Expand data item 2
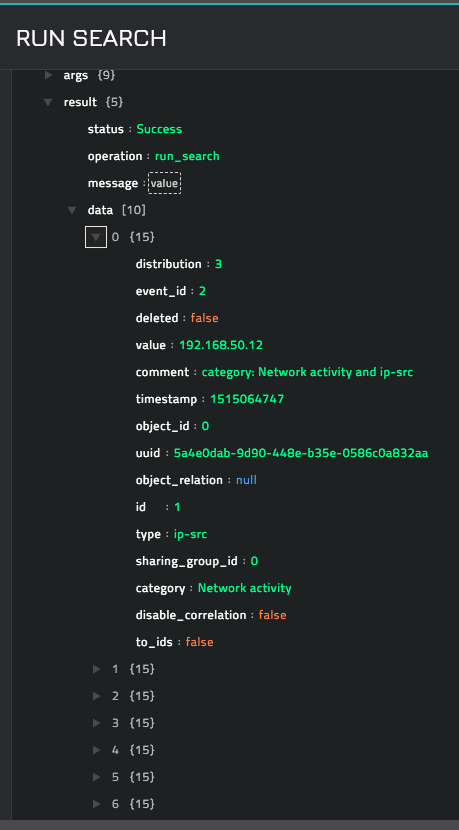The height and width of the screenshot is (830, 459). pyautogui.click(x=96, y=696)
